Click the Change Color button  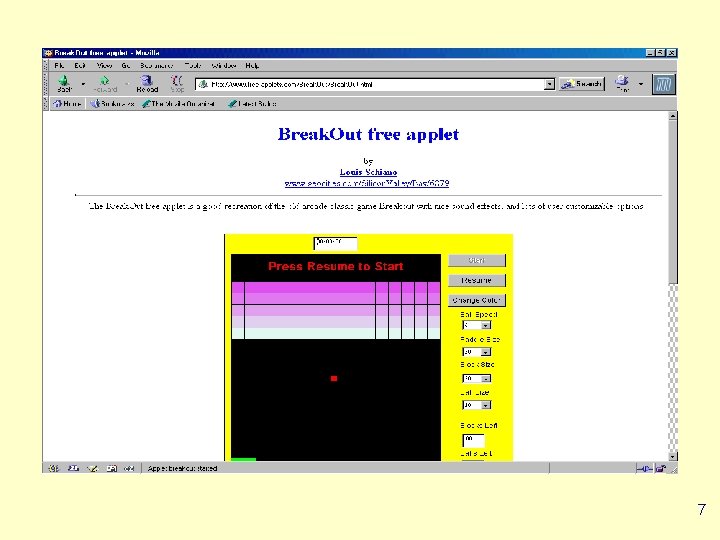tap(477, 300)
